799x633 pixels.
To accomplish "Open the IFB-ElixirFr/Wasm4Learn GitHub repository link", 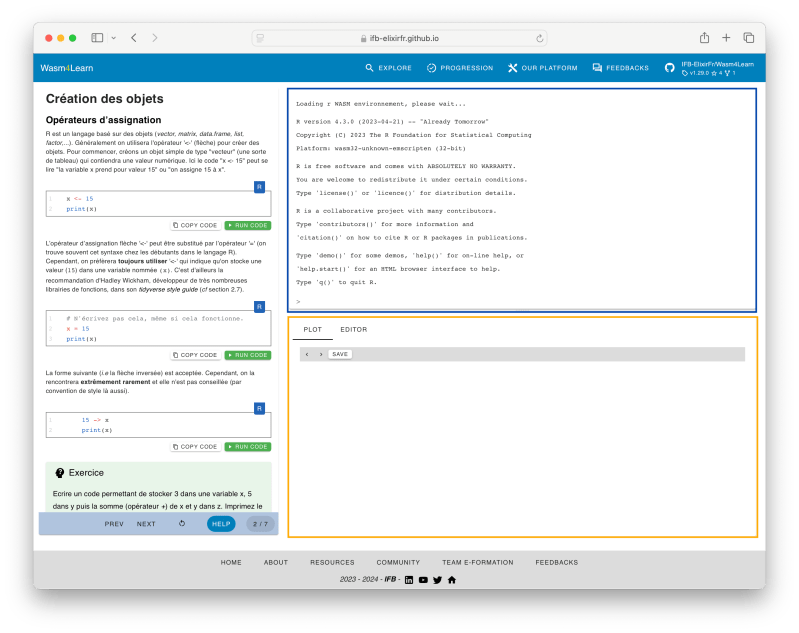I will pos(709,68).
